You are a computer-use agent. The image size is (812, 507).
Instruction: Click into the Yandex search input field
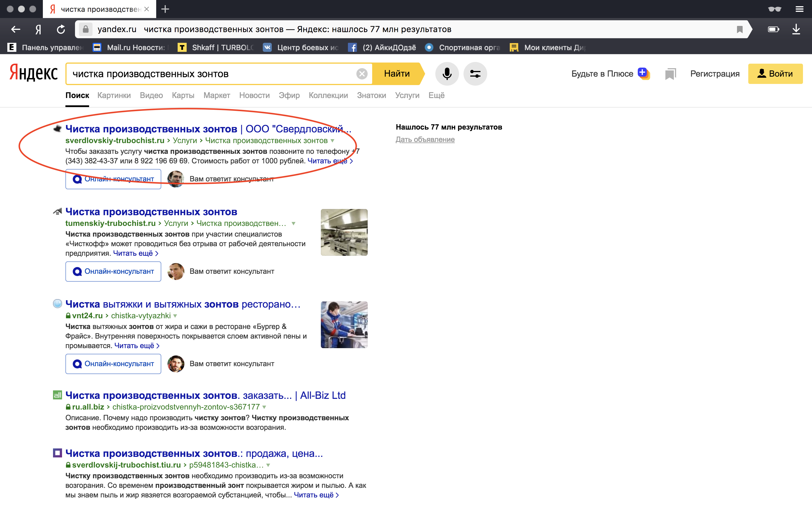pyautogui.click(x=211, y=74)
